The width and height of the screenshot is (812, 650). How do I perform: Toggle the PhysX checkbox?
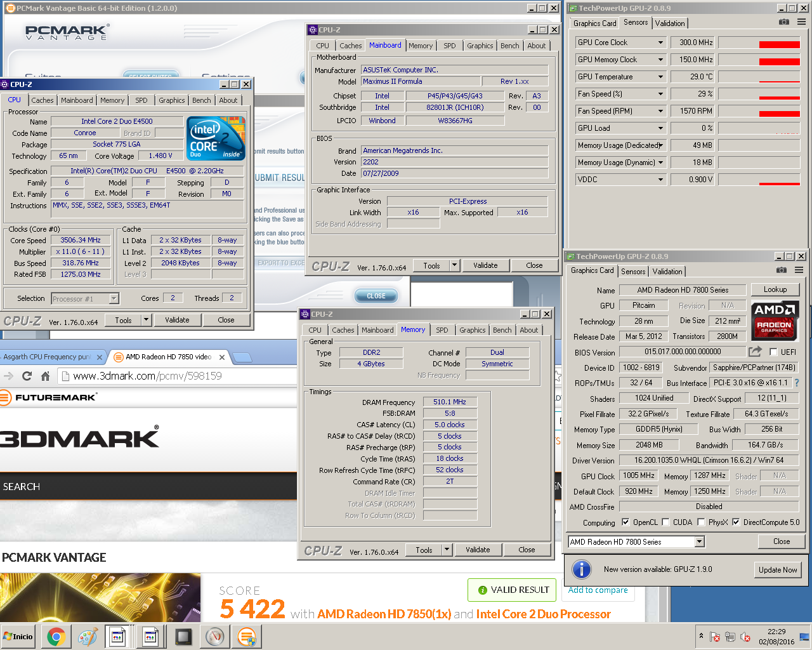click(701, 522)
